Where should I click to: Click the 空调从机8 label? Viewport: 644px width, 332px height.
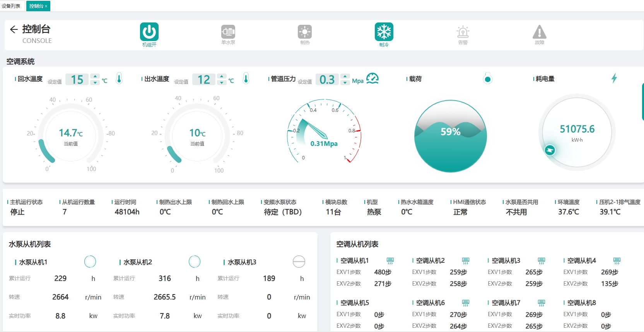coord(582,303)
